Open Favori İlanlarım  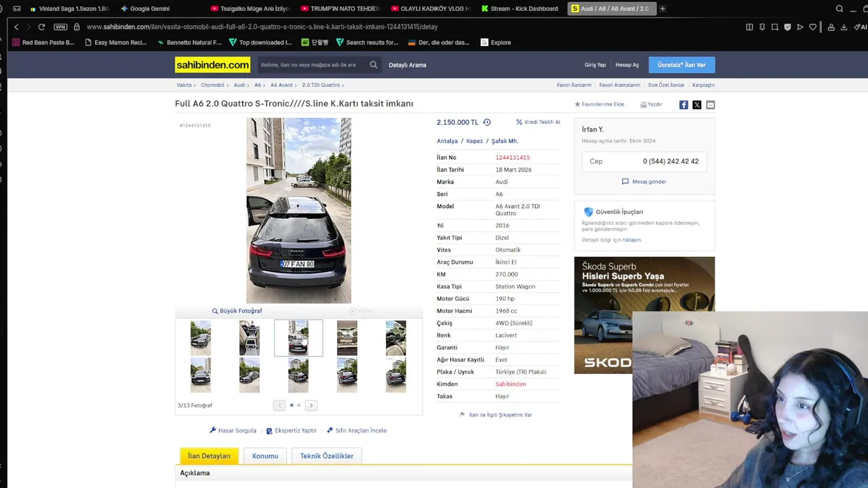click(574, 85)
